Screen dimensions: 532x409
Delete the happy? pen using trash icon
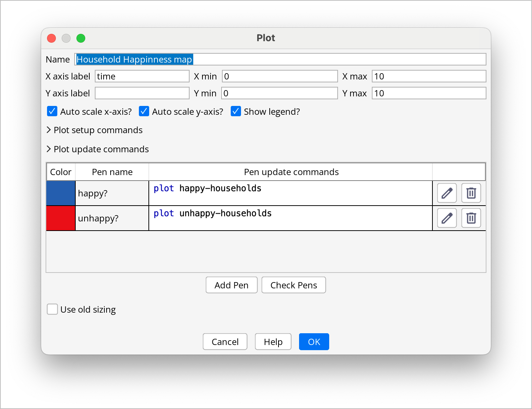(471, 193)
